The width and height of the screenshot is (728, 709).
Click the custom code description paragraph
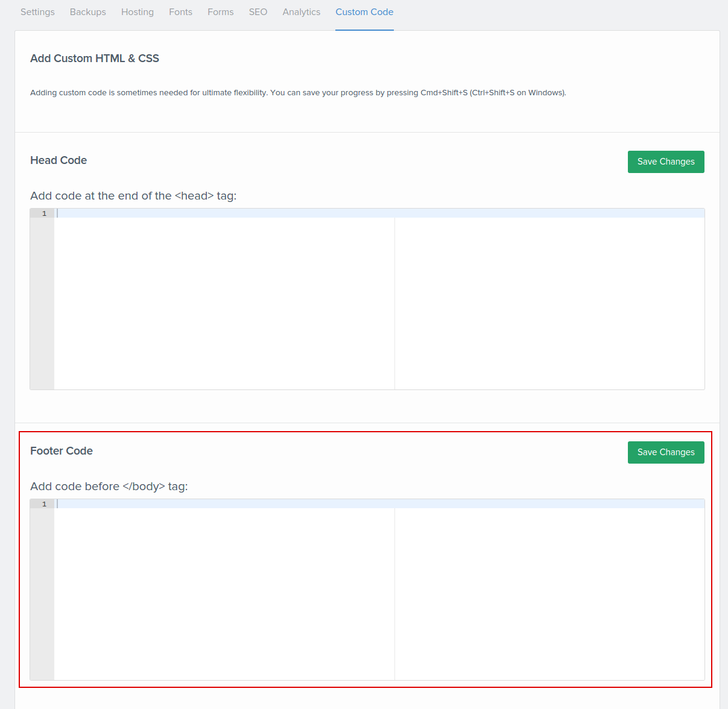(298, 93)
